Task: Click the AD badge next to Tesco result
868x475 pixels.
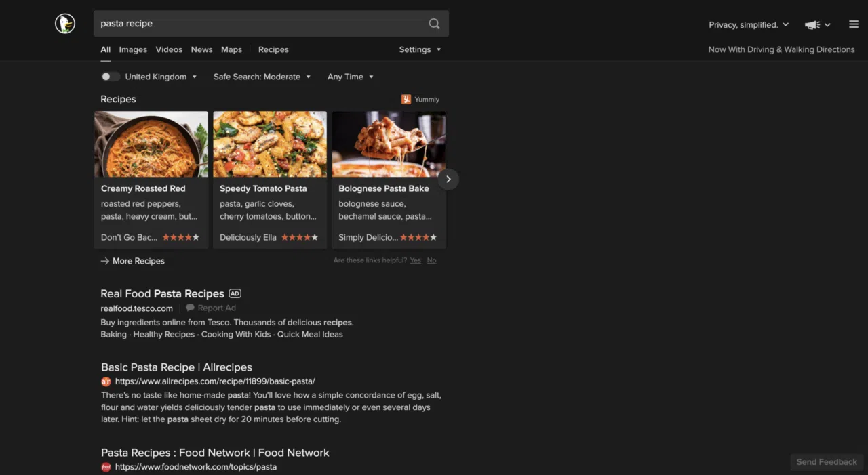Action: 235,293
